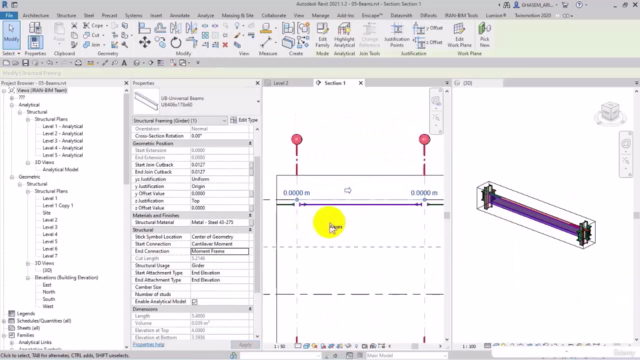This screenshot has width=640, height=360.
Task: Click the End Connection value field
Action: tap(220, 251)
